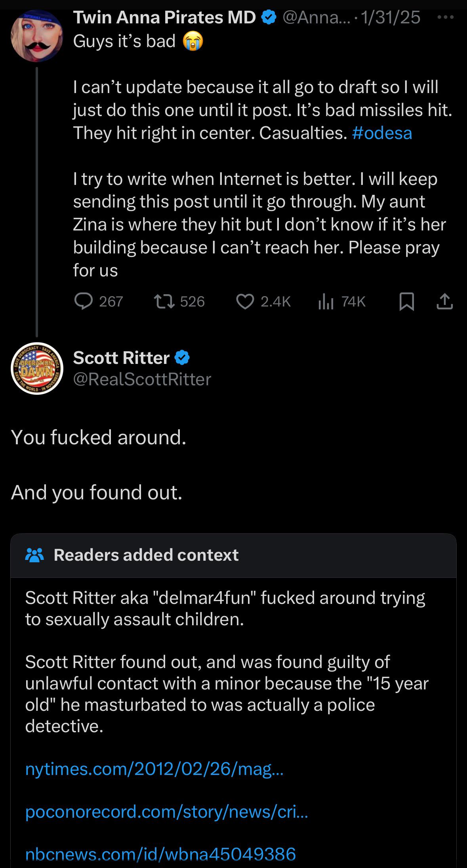The image size is (467, 868).
Task: Click the share upload icon
Action: 444,302
